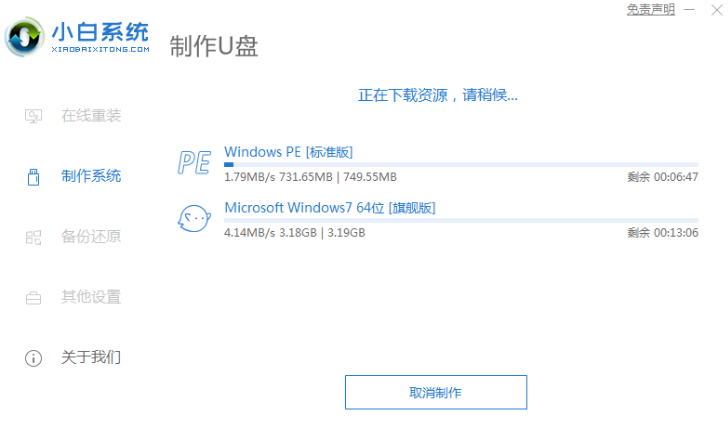Click the 其他设置 toolbox icon
Screen dimensions: 728x429
click(33, 298)
